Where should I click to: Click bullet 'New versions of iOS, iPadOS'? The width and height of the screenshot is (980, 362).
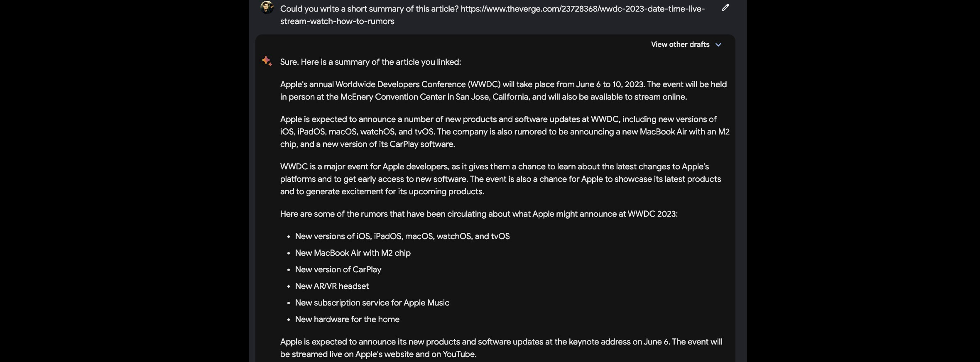[402, 236]
